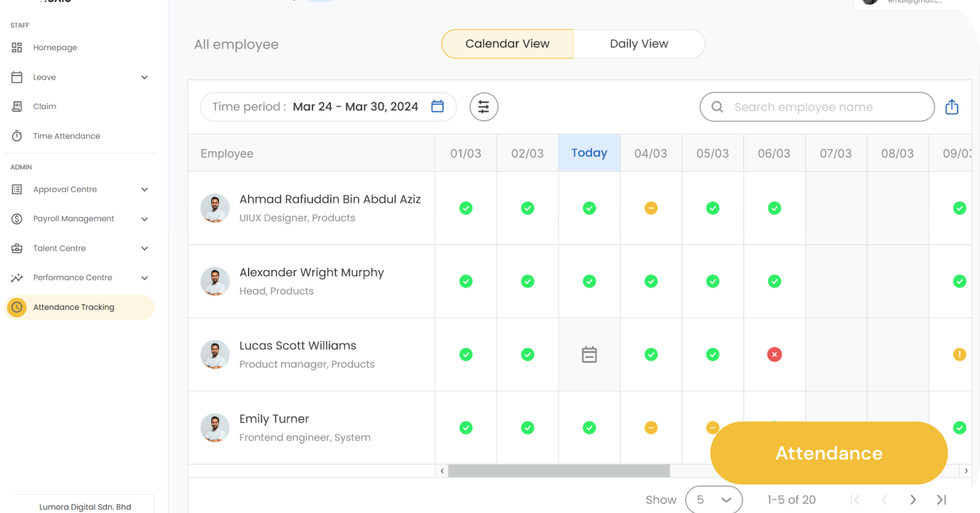Click Lucas Scott Williams' leave calendar icon
This screenshot has height=513, width=980.
589,355
